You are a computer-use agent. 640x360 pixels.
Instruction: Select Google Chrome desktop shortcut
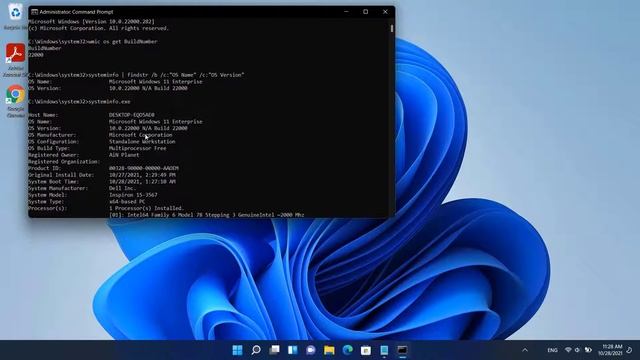16,101
